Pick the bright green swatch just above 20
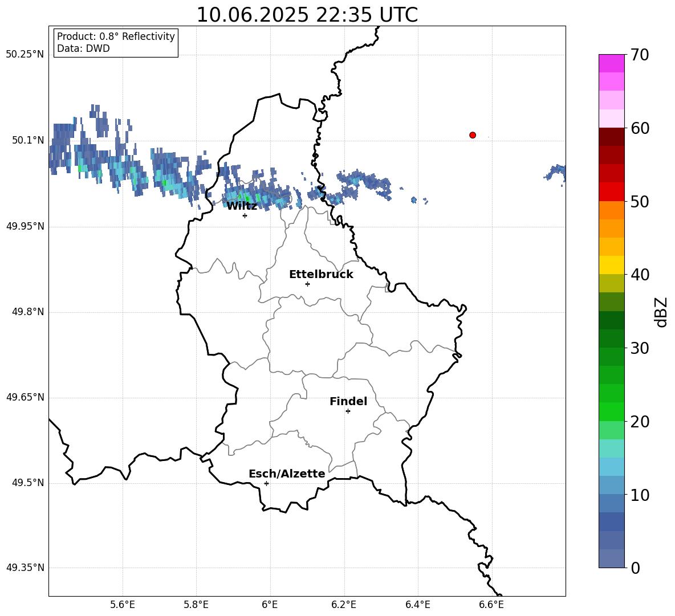This screenshot has width=675, height=616. pos(612,411)
